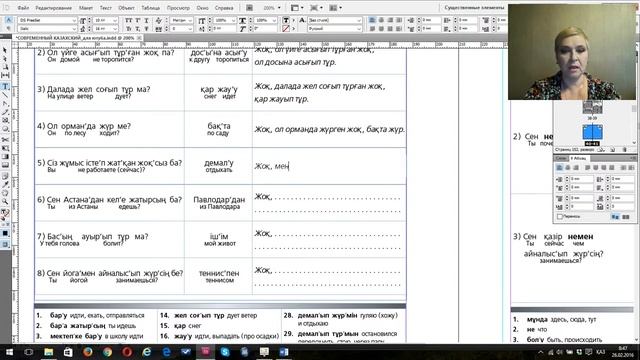Toggle character formatting controls mode
The height and width of the screenshot is (360, 640).
tap(8, 20)
